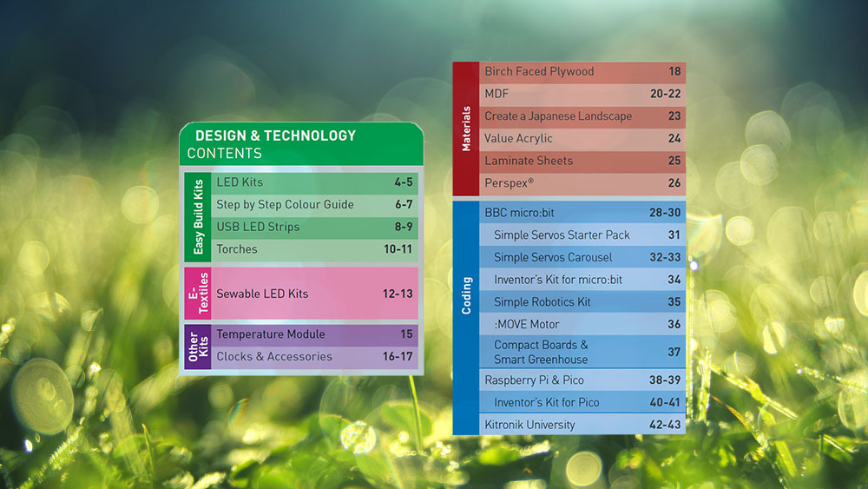Open the Value Acrylic entry
868x489 pixels.
[582, 138]
